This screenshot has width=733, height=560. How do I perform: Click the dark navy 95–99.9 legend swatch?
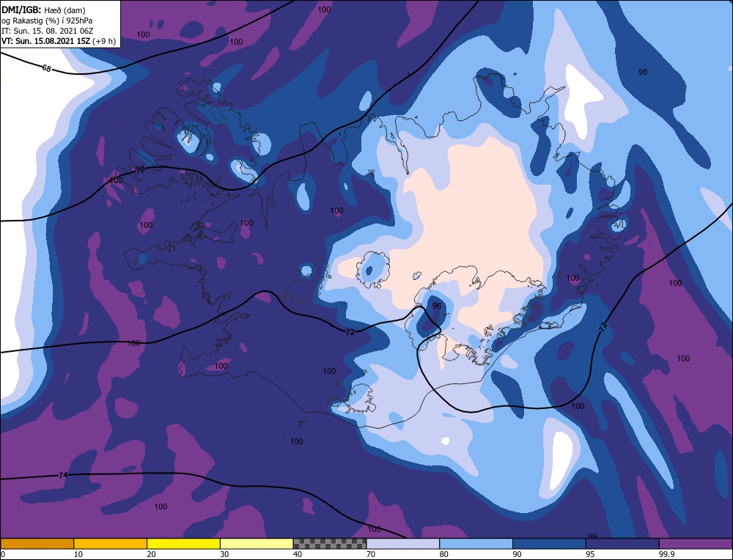pyautogui.click(x=622, y=543)
